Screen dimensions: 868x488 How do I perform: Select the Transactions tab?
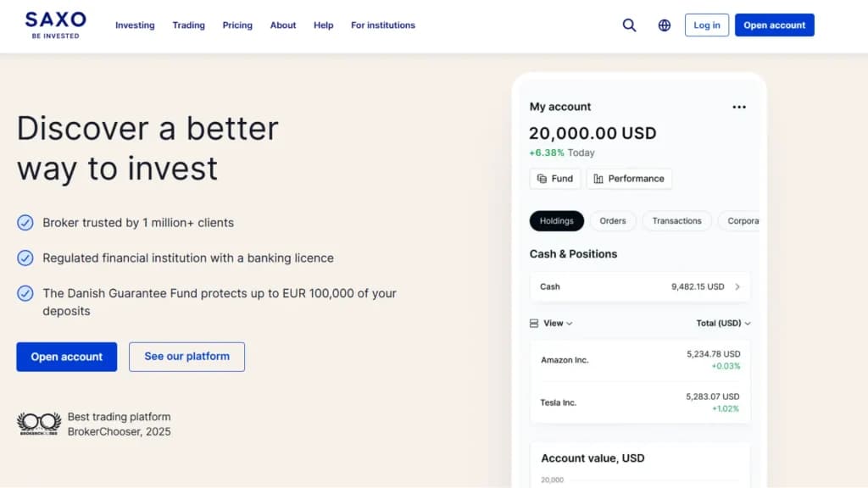pos(676,221)
